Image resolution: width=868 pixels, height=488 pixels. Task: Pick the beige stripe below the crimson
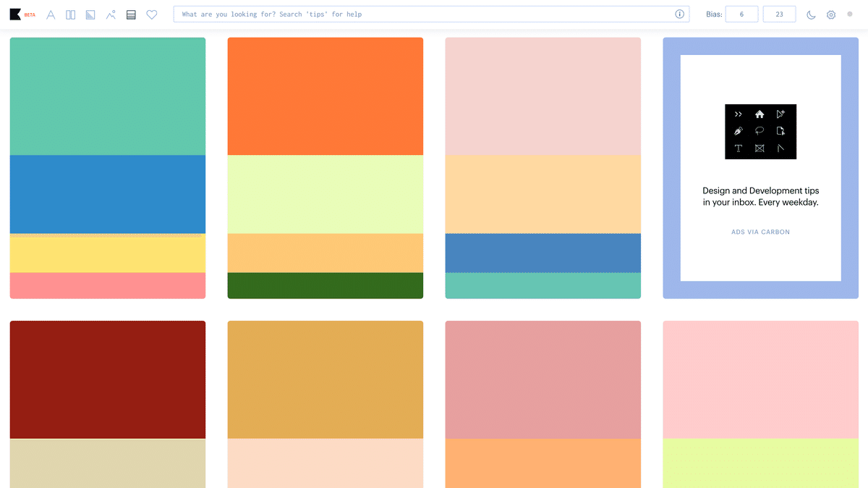pos(108,463)
